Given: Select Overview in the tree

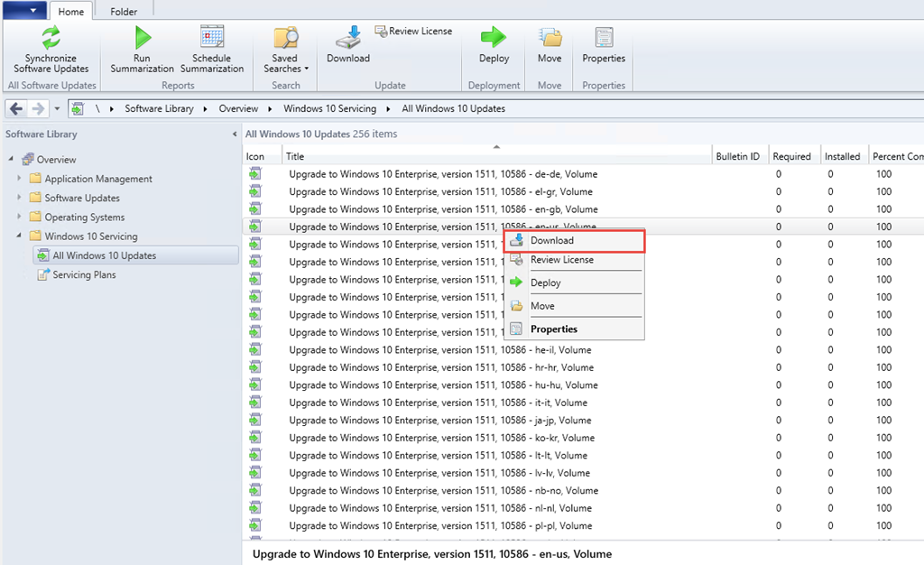Looking at the screenshot, I should (56, 160).
